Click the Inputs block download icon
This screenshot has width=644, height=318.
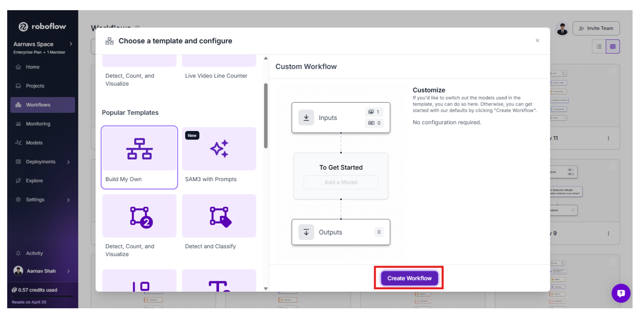coord(306,118)
